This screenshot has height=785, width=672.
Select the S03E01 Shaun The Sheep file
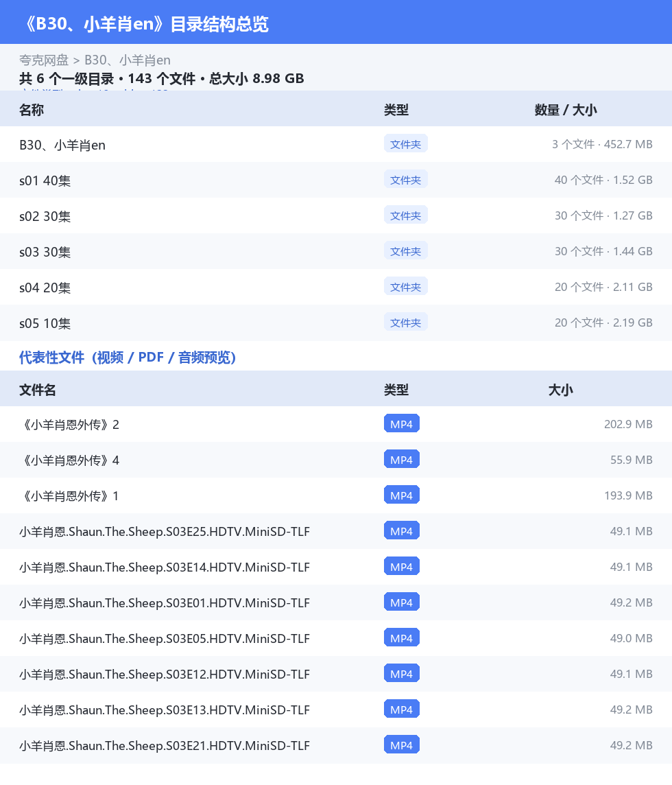[336, 602]
